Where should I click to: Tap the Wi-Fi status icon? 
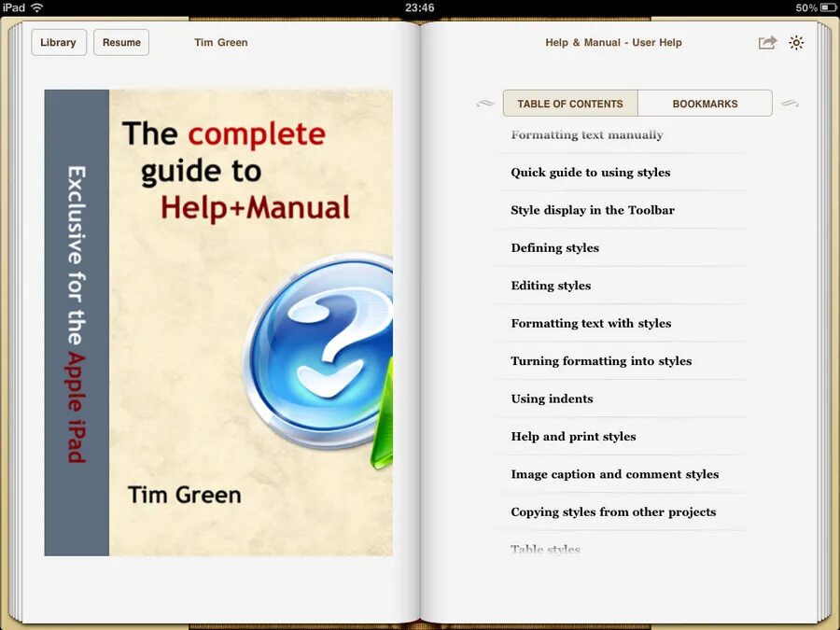(x=37, y=7)
